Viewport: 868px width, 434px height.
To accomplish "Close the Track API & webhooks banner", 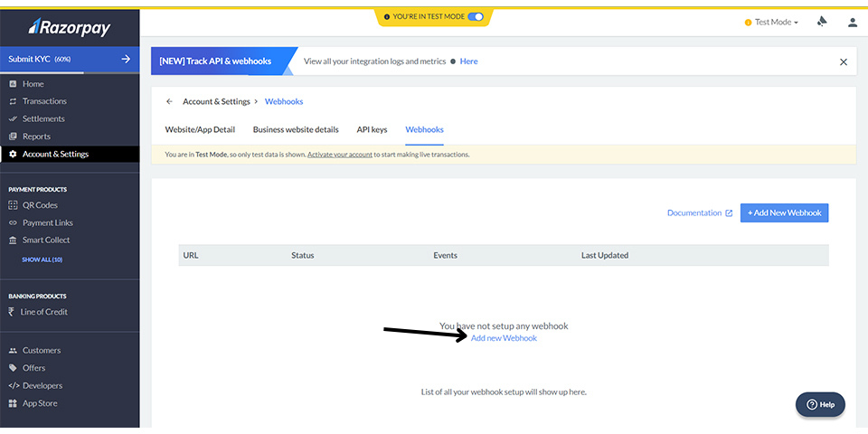I will tap(843, 61).
